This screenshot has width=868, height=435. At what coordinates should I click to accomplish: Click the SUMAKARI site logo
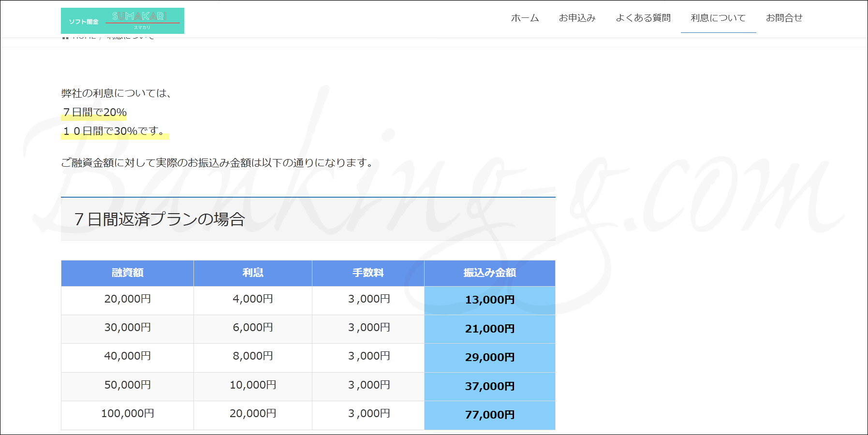(x=122, y=21)
